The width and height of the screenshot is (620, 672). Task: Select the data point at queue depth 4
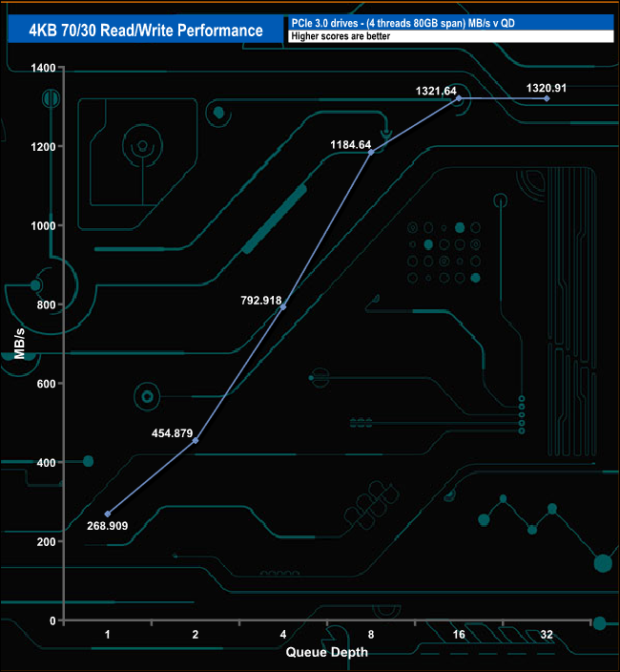283,306
